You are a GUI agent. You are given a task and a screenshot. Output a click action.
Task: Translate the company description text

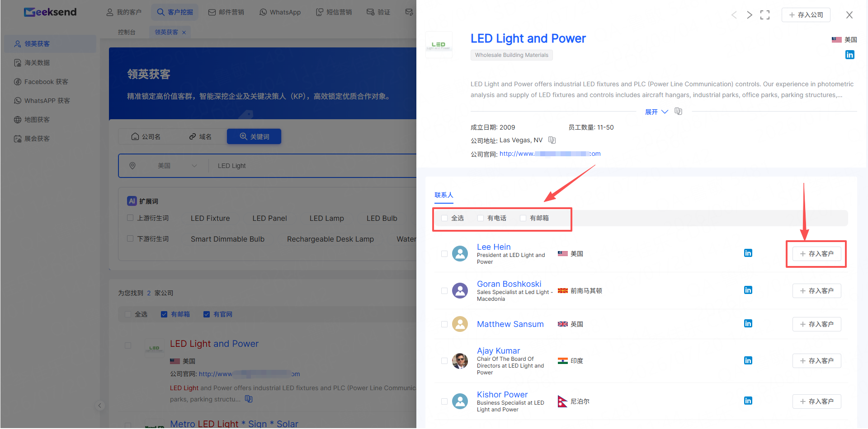[x=678, y=111]
